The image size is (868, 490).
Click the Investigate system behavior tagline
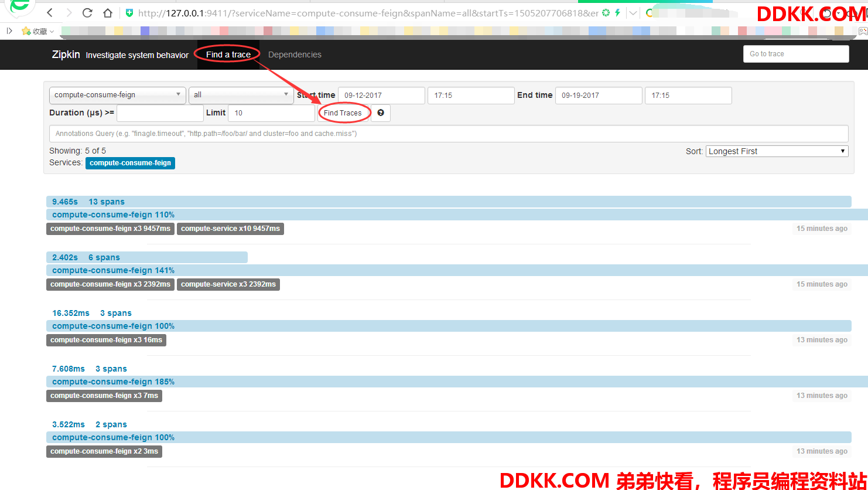(x=137, y=55)
